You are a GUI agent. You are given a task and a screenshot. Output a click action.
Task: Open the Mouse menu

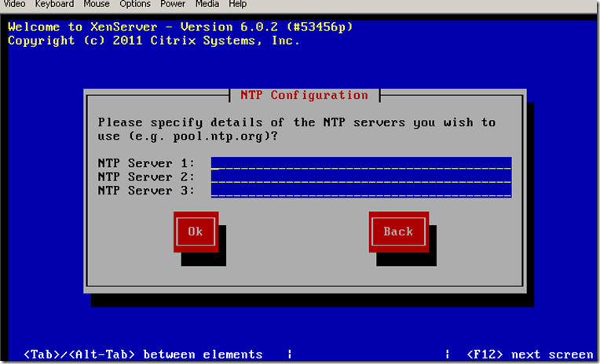[x=97, y=4]
